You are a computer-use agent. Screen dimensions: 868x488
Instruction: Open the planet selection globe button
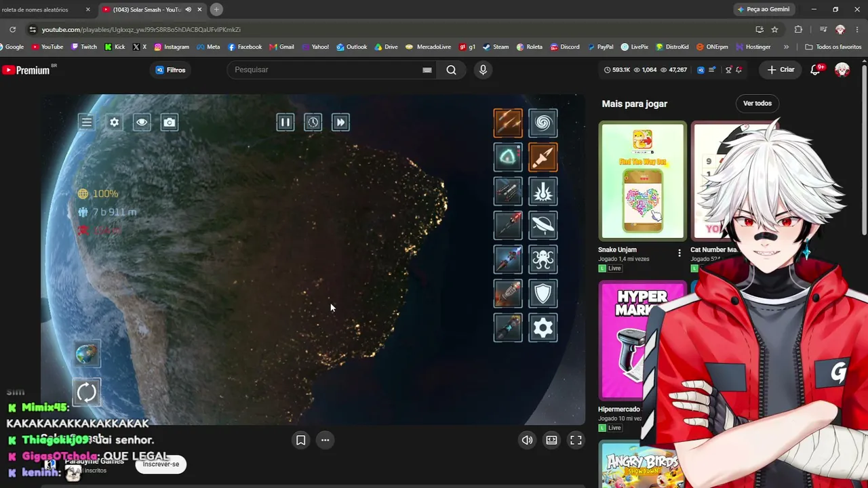[87, 354]
